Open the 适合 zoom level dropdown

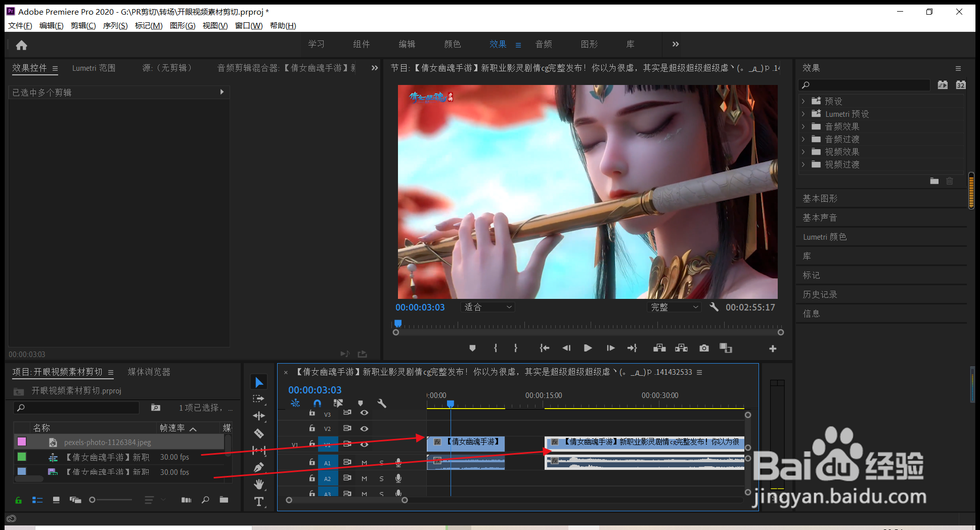(x=487, y=307)
